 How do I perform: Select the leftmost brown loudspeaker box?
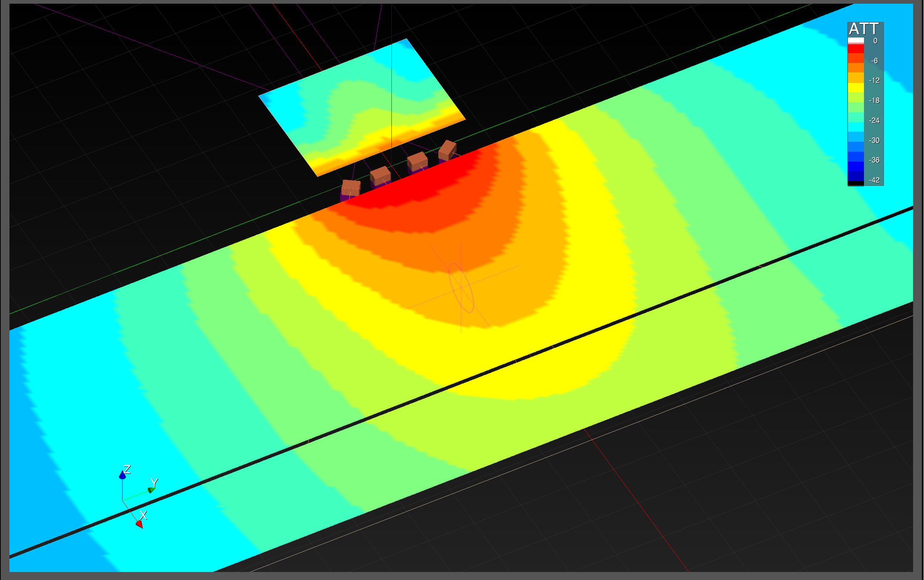[x=351, y=187]
